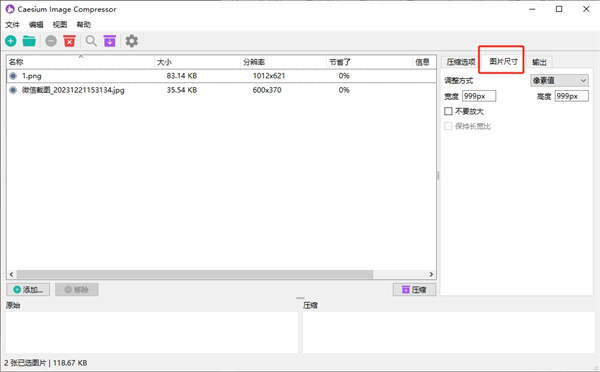Click the gray remove item toolbar icon
Viewport: 600px width, 372px height.
51,41
